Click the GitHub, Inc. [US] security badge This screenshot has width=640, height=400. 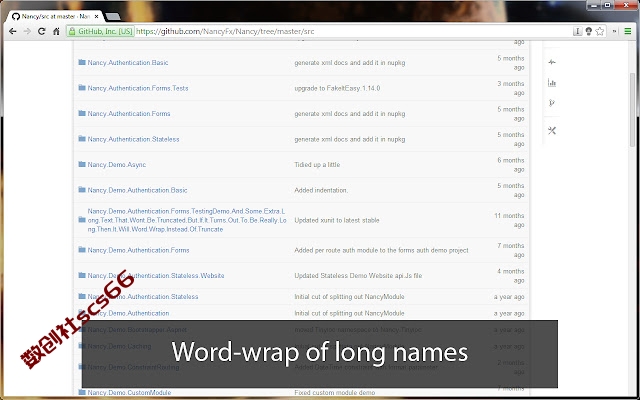tap(100, 31)
